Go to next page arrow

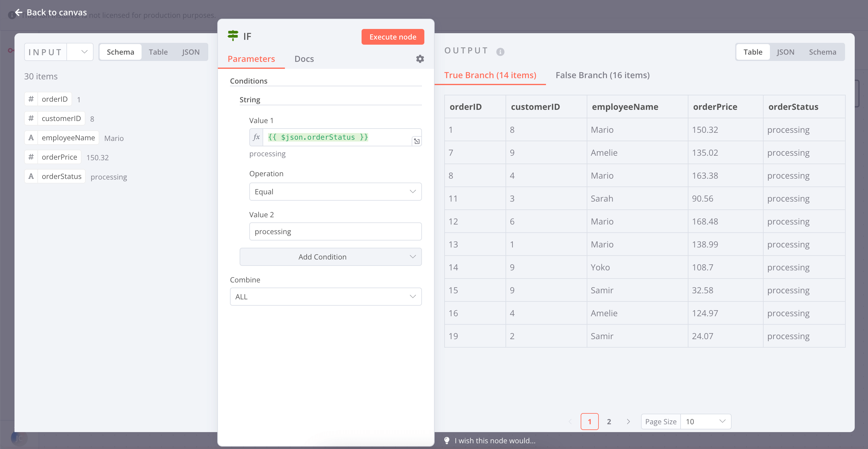pos(628,421)
